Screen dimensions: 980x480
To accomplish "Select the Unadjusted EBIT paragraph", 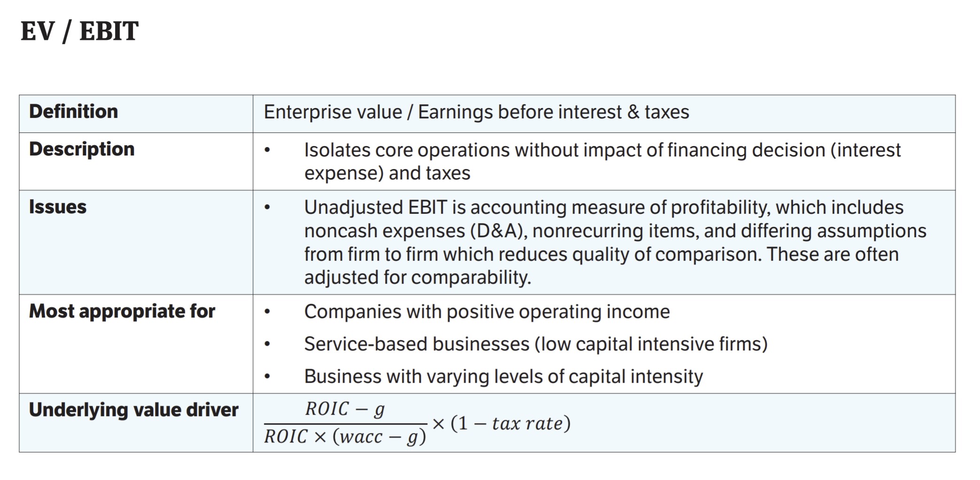I will (x=615, y=242).
